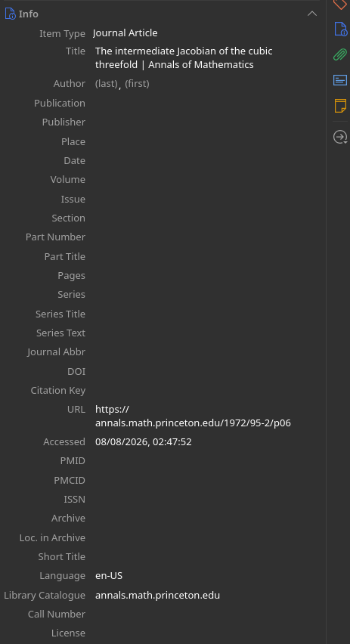Open the Tags pane icon in sidebar
This screenshot has height=644, width=350.
[340, 4]
